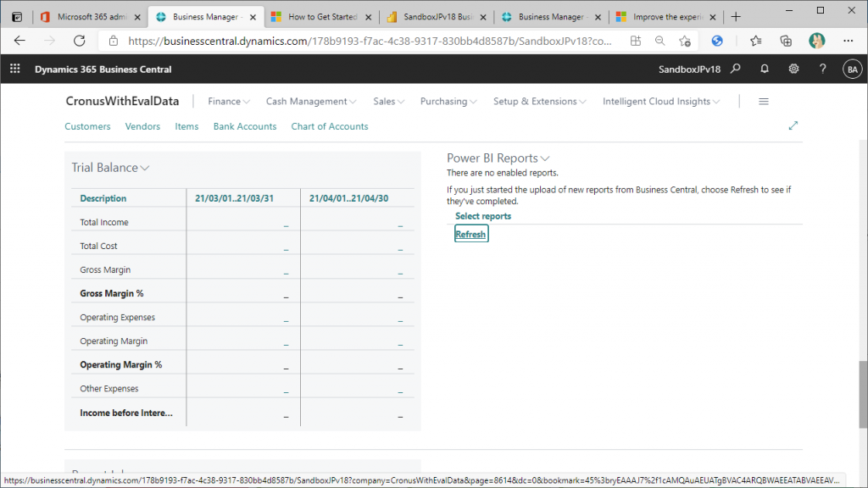Click Select reports under Power BI
Viewport: 868px width, 488px height.
482,216
